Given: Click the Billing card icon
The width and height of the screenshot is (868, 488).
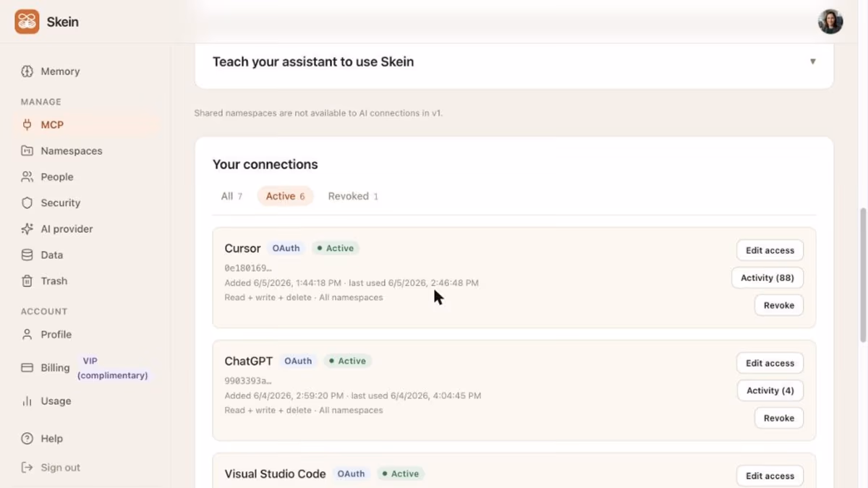Looking at the screenshot, I should click(27, 368).
